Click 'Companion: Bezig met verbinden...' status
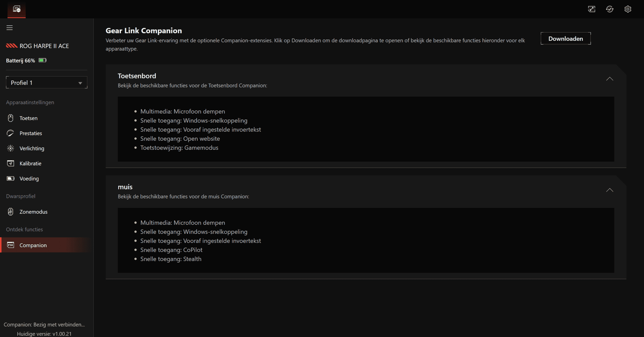The image size is (644, 337). (44, 324)
